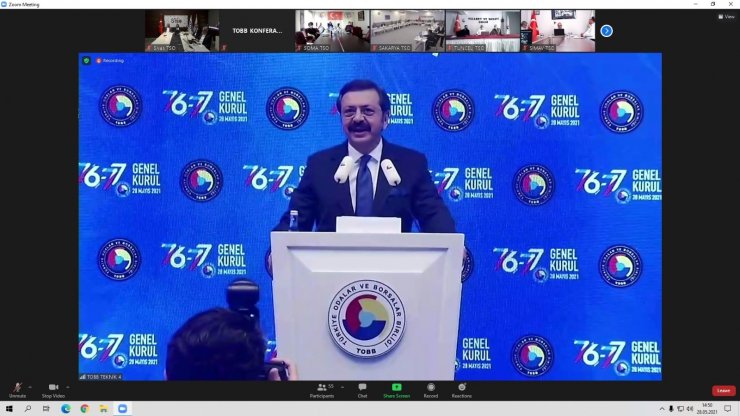This screenshot has width=740, height=416.
Task: Open taskbar search
Action: coord(28,408)
